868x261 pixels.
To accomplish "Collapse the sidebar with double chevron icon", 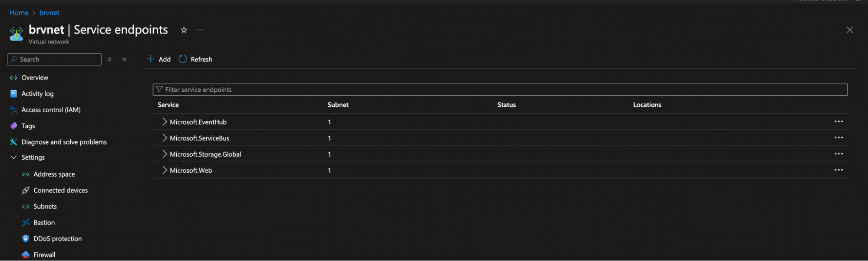I will (125, 60).
